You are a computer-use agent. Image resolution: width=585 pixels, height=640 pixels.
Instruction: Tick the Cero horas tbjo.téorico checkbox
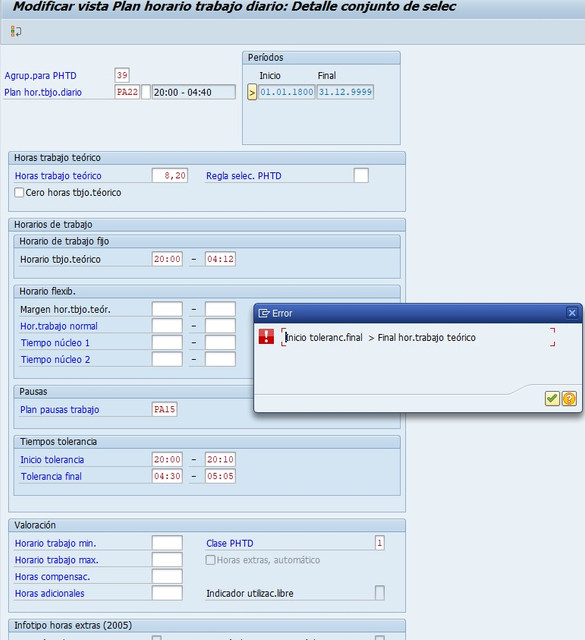coord(19,192)
